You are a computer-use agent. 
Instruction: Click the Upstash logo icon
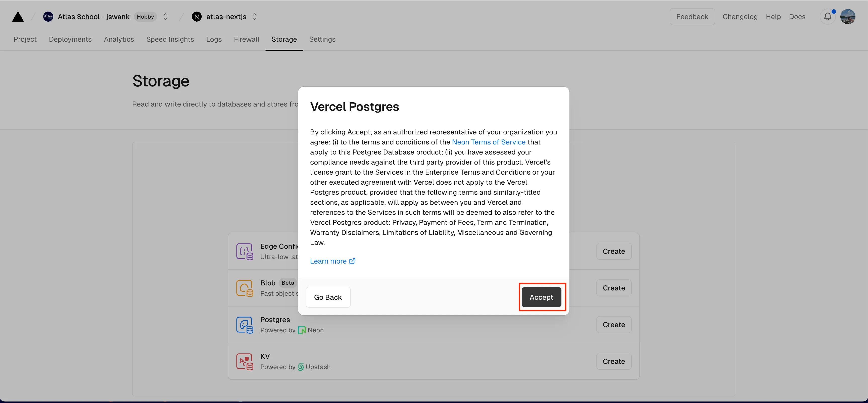(301, 367)
